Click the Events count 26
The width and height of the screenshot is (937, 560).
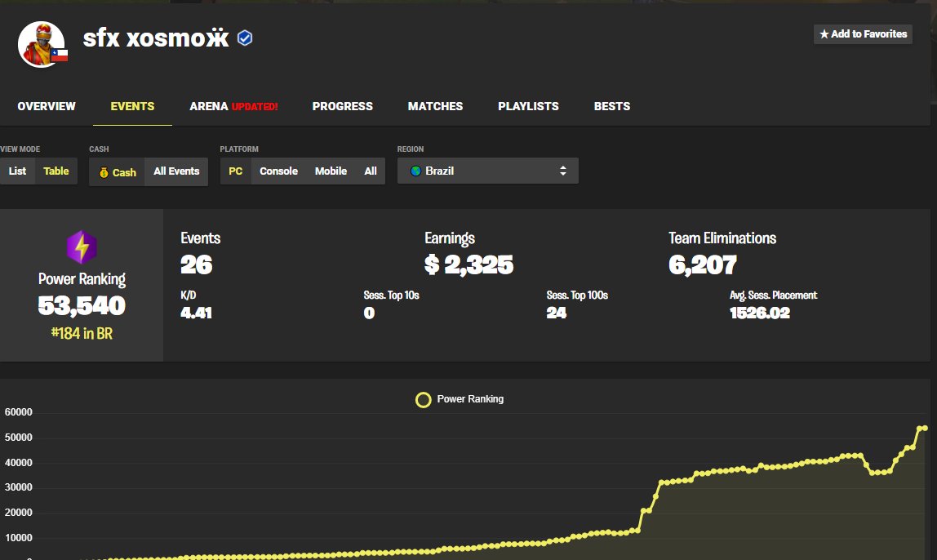(197, 264)
